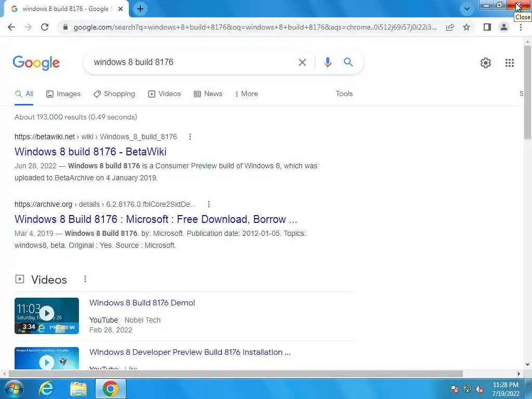Open the Chrome profile avatar
The height and width of the screenshot is (399, 532).
[x=504, y=27]
